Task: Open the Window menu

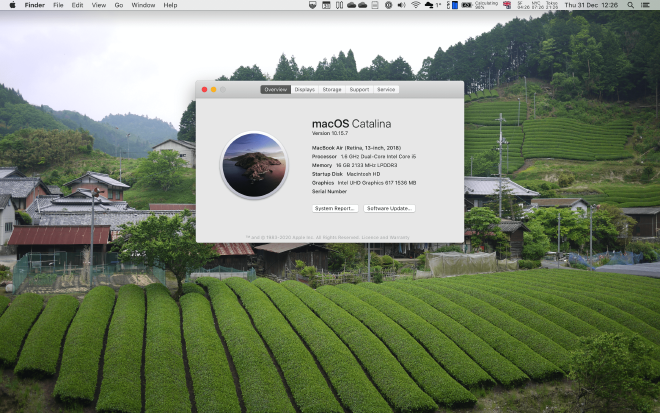Action: [143, 5]
